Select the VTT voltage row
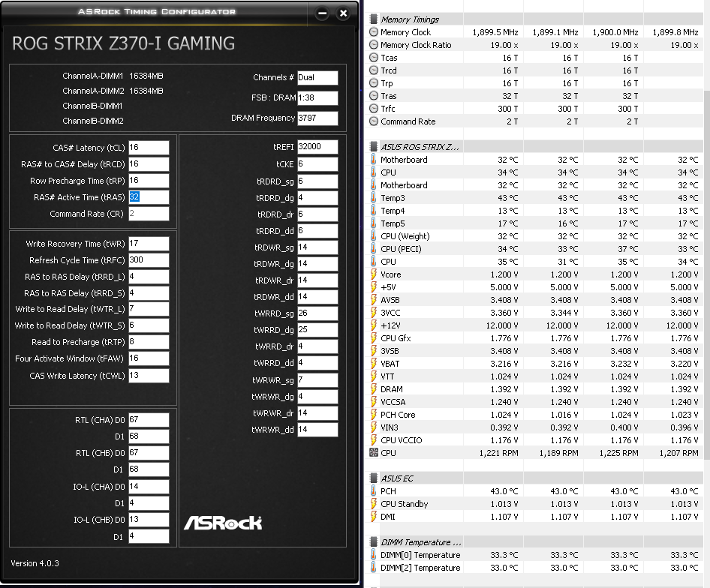The width and height of the screenshot is (710, 588). pyautogui.click(x=534, y=376)
